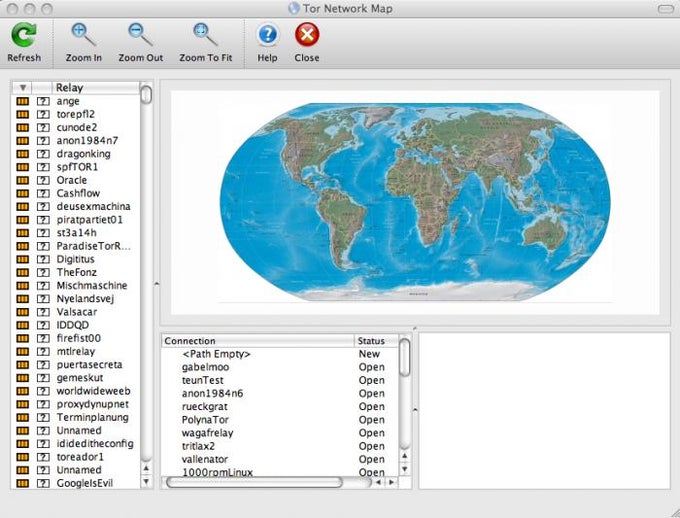Viewport: 680px width, 518px height.
Task: Click the unknown-country icon beside GoogleIsEvil
Action: coord(42,483)
